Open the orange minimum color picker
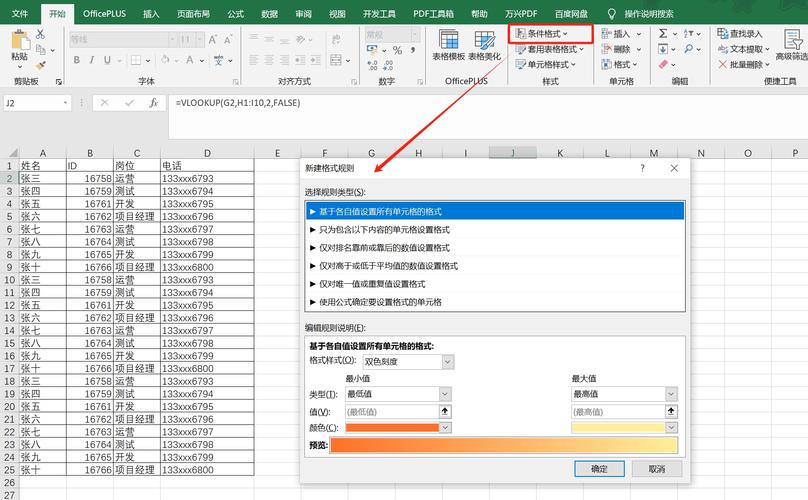Viewport: 808px width, 500px height. coord(445,427)
